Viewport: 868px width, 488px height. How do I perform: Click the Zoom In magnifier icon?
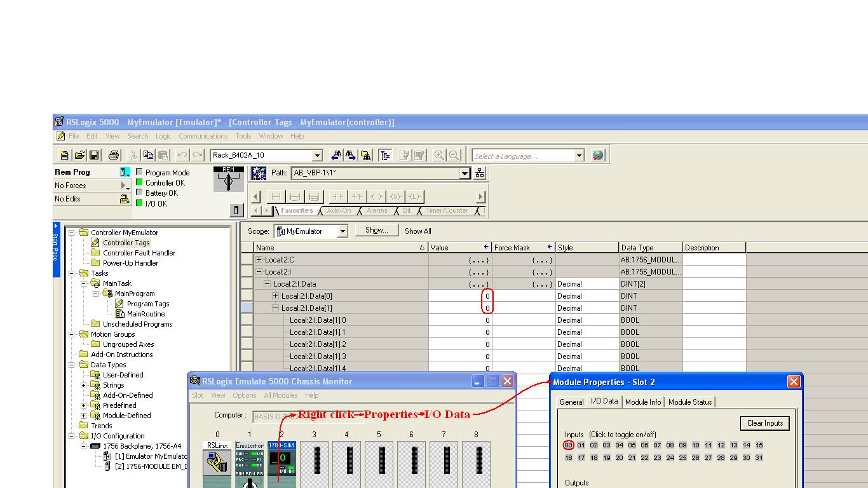coord(439,155)
